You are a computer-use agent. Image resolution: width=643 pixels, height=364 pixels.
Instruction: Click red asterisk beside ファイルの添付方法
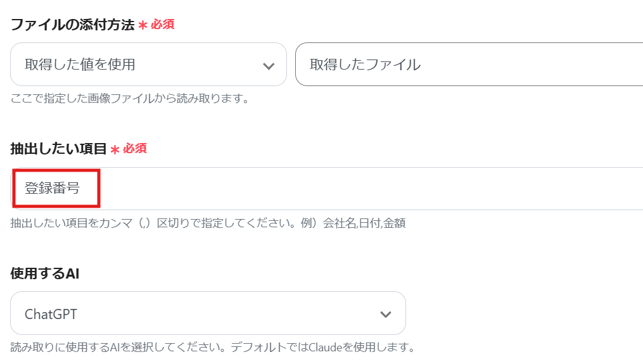[x=143, y=25]
